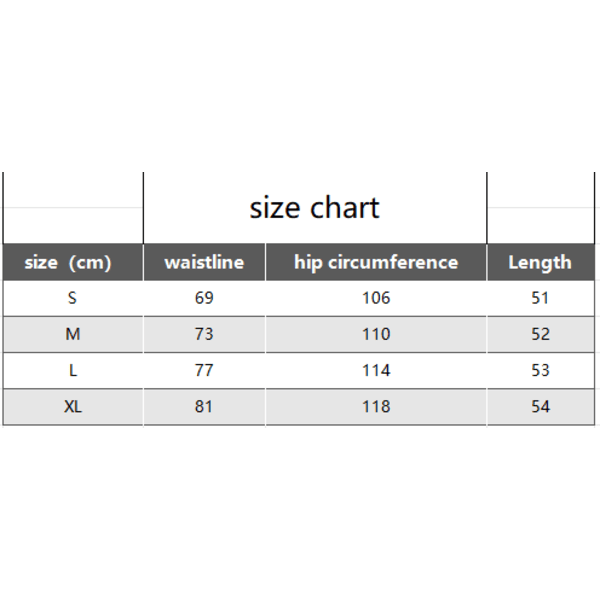
Task: Click the size 'L' cell
Action: point(73,370)
